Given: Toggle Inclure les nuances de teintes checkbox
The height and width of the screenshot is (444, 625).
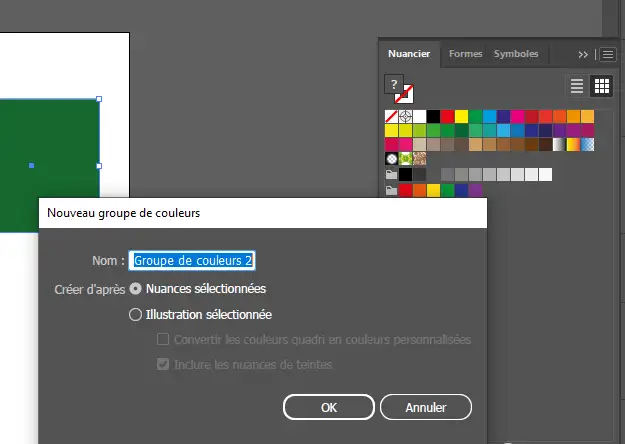Looking at the screenshot, I should pos(164,365).
